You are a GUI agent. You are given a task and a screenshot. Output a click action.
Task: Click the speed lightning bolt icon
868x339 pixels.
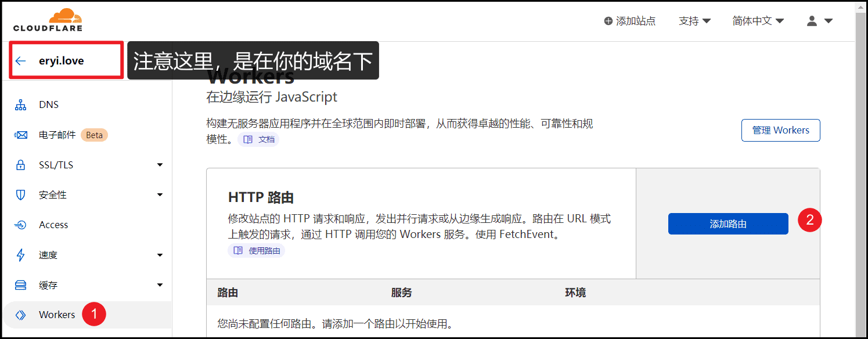tap(21, 255)
